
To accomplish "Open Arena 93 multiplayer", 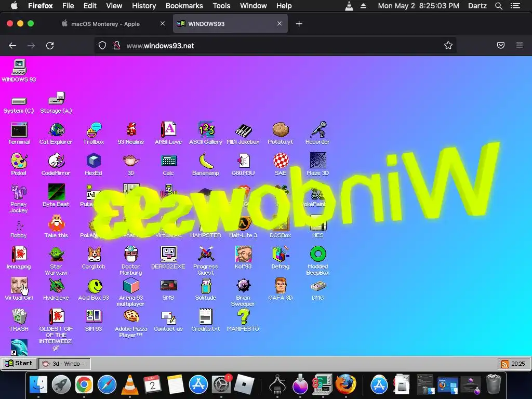I will [x=131, y=286].
